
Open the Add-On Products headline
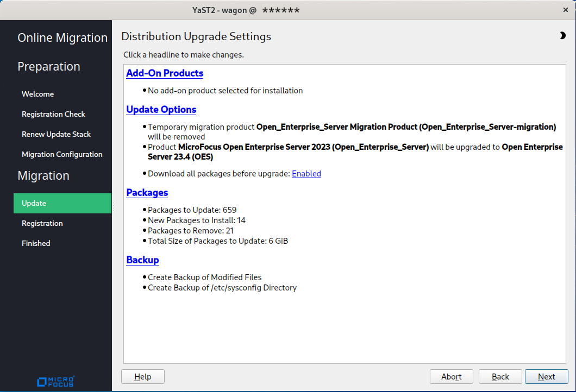point(165,73)
